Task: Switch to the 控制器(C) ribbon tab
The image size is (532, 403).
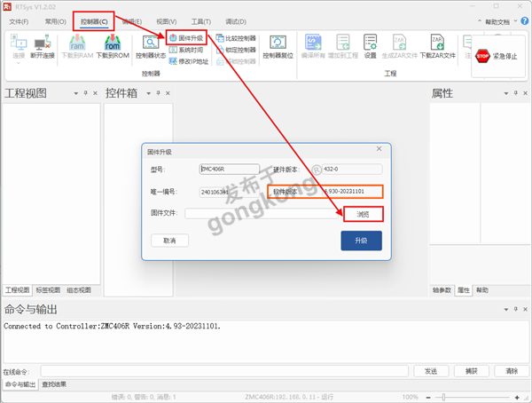Action: click(x=94, y=21)
